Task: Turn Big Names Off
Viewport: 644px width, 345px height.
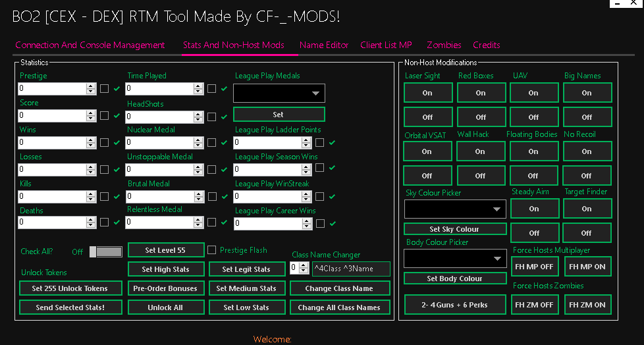Action: tap(587, 117)
